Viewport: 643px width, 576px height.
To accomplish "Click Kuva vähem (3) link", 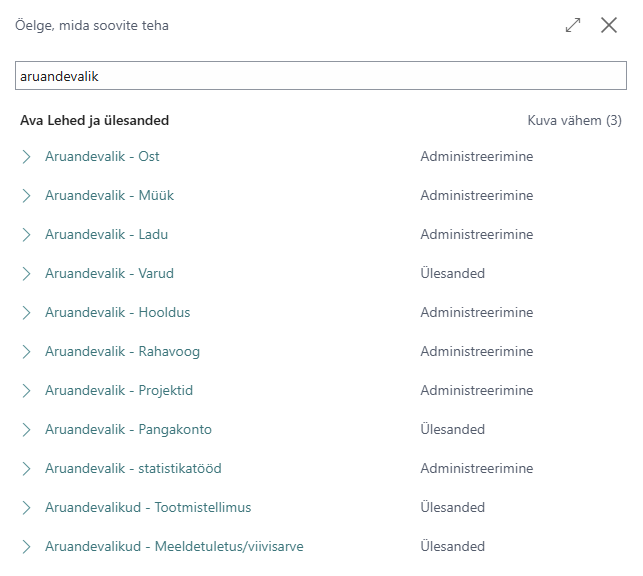I will point(574,120).
